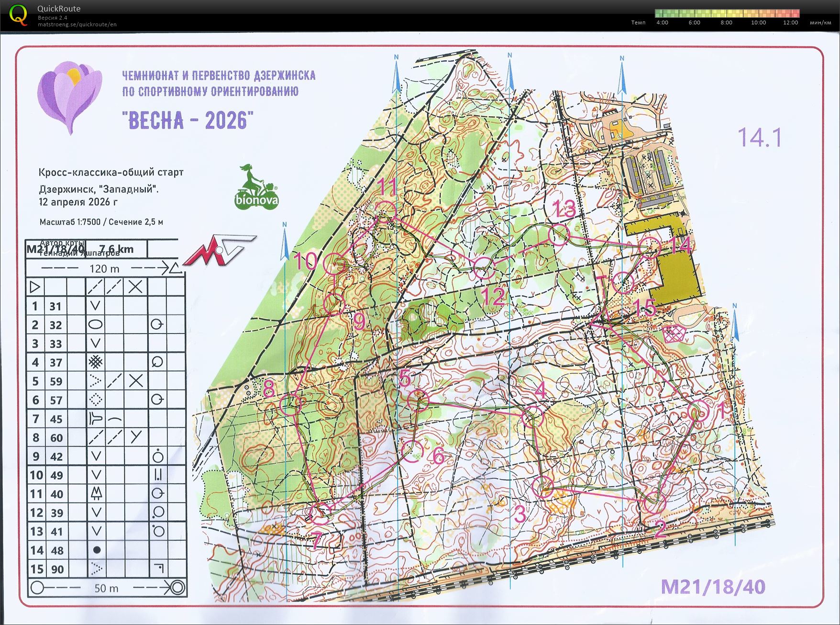This screenshot has width=840, height=625.
Task: Click the black dot symbol in row 14
Action: pyautogui.click(x=96, y=550)
